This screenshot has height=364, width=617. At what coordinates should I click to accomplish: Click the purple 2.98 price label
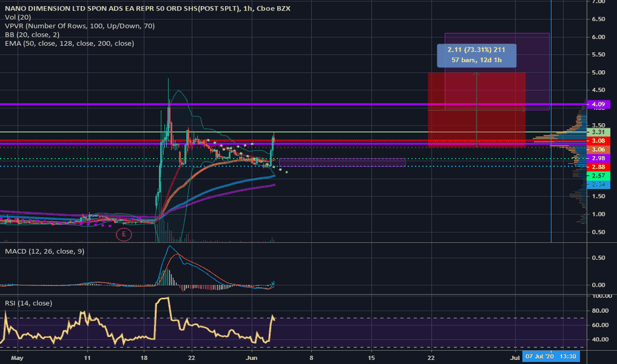point(598,158)
